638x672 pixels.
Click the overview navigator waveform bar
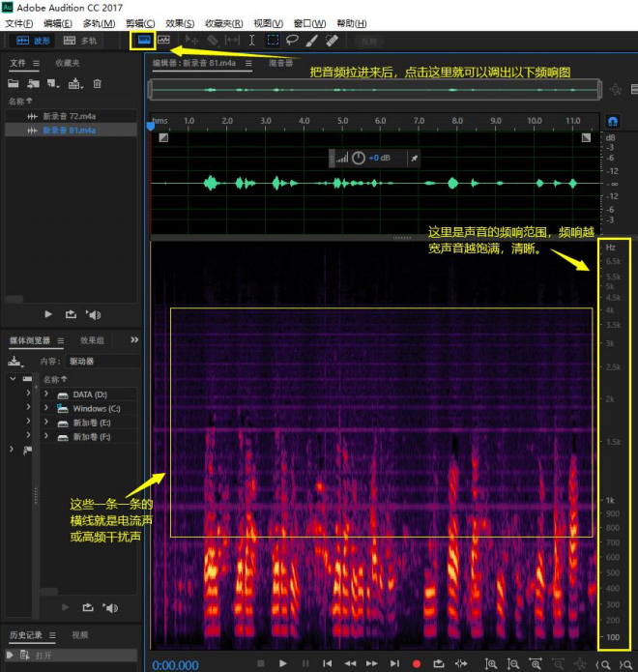(375, 90)
